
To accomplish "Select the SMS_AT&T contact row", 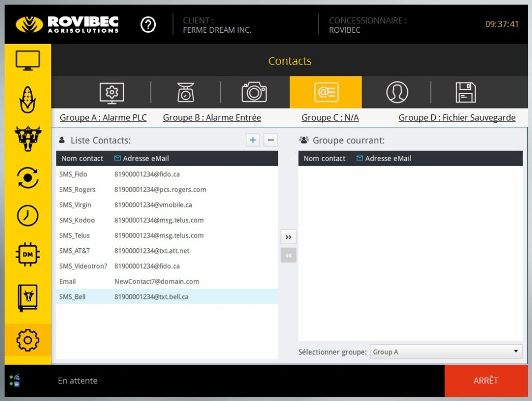I will (167, 250).
